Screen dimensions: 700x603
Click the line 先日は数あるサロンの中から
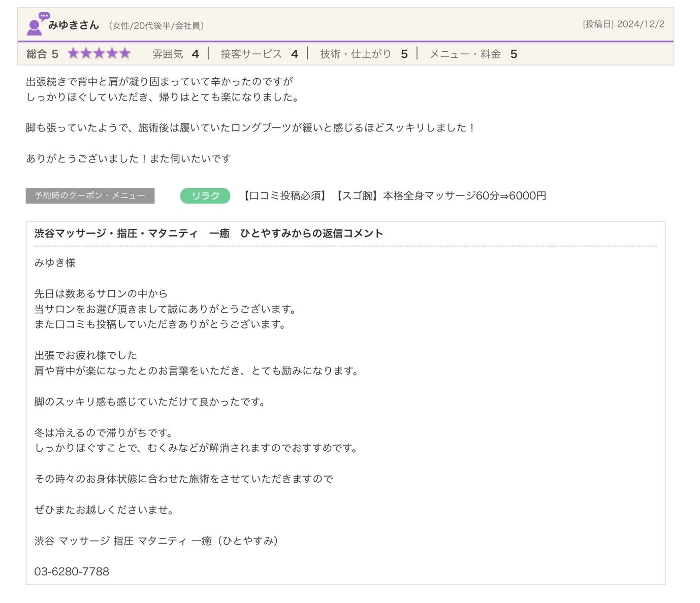[101, 293]
